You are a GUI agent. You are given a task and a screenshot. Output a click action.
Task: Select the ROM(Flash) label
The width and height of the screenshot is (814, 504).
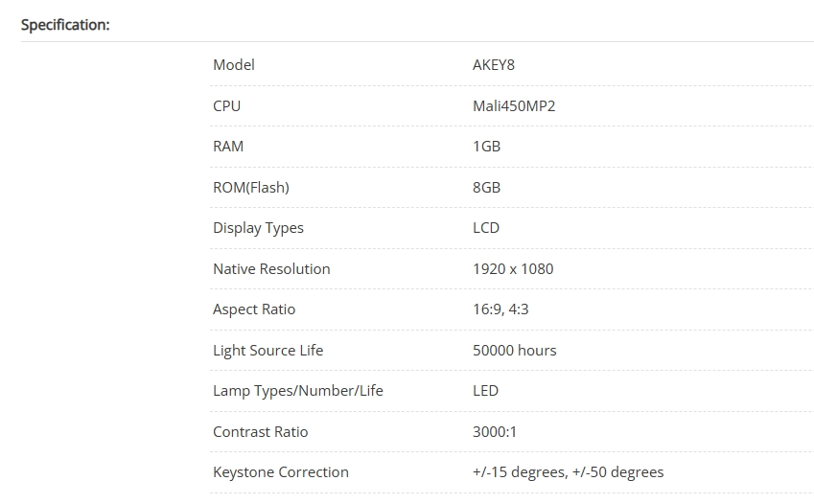pyautogui.click(x=251, y=188)
